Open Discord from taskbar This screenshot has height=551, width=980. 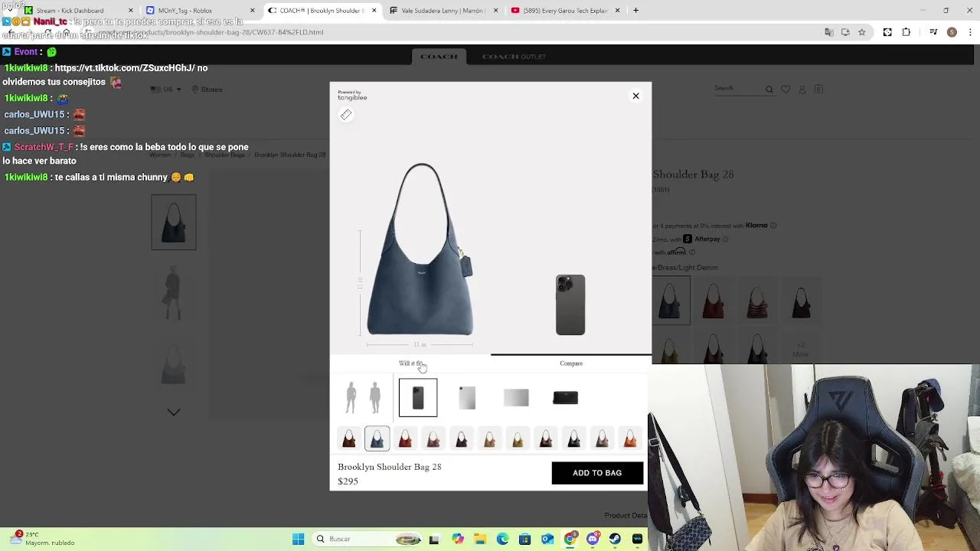tap(593, 540)
